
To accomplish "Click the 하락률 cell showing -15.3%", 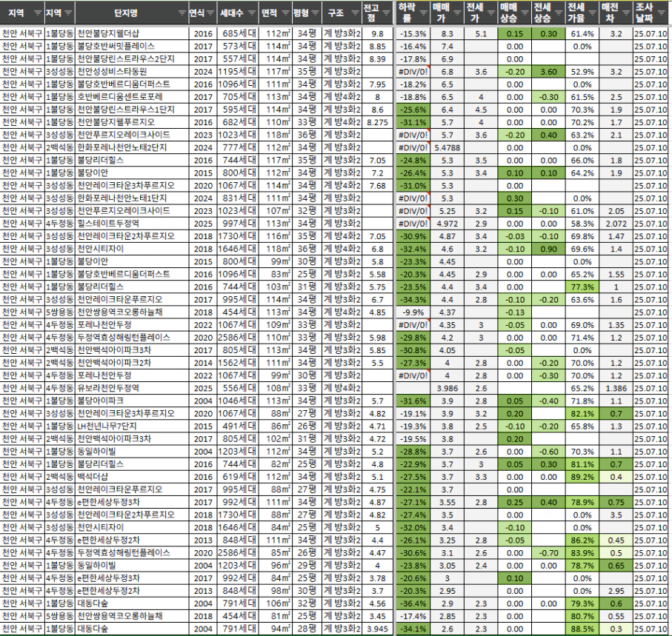I will coord(413,33).
